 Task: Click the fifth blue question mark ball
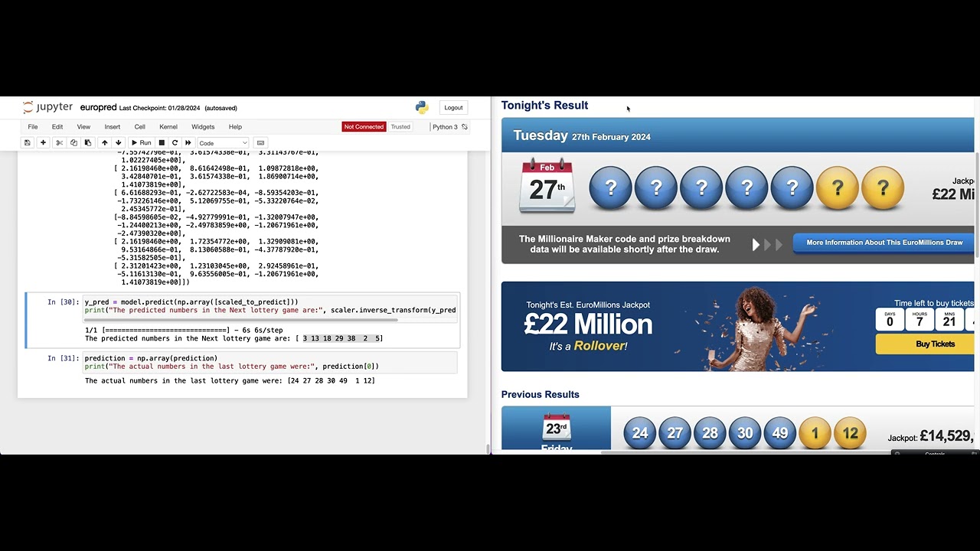coord(792,188)
